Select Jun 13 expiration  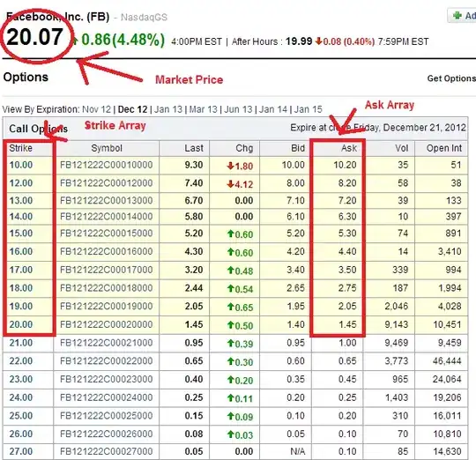point(238,109)
